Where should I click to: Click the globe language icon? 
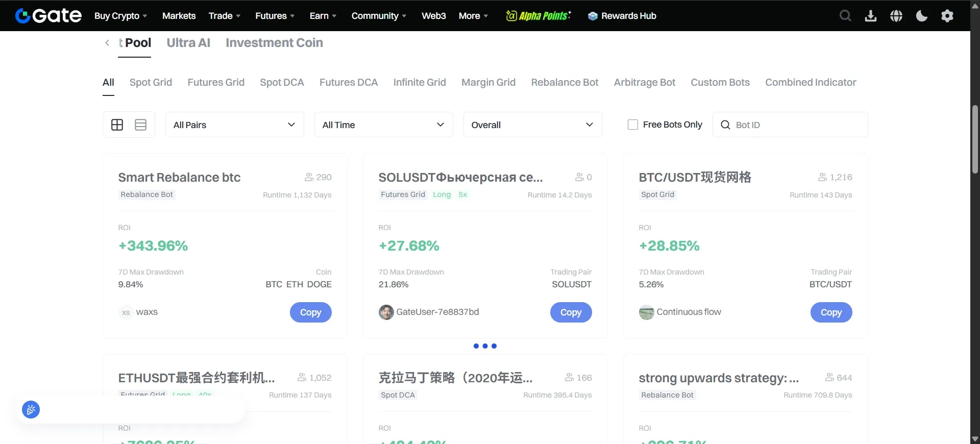click(x=896, y=16)
